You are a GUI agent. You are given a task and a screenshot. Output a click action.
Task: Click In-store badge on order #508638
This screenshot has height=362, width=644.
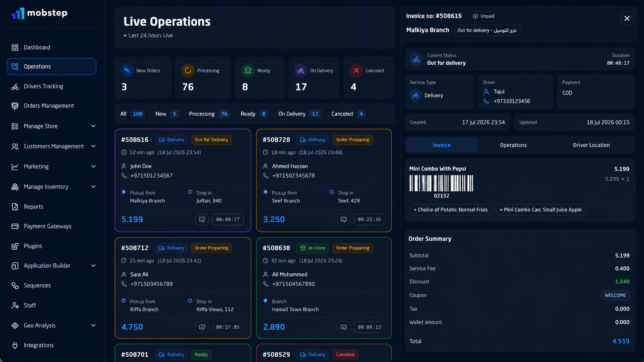(313, 248)
